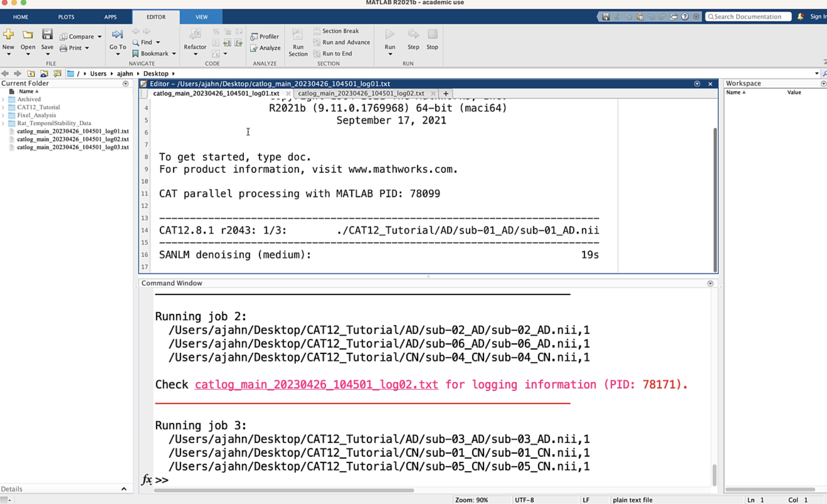Viewport: 827px width, 504px height.
Task: Open the Save dropdown arrow
Action: click(x=47, y=54)
